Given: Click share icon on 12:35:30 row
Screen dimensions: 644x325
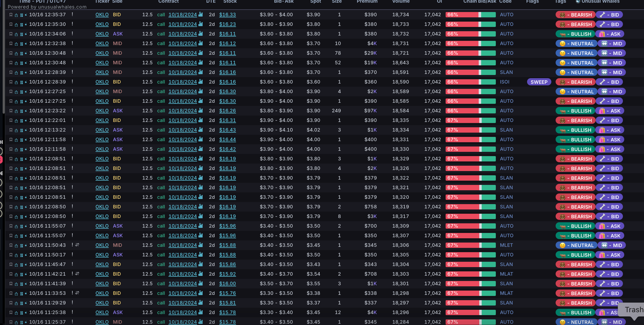Looking at the screenshot, I should pos(16,25).
